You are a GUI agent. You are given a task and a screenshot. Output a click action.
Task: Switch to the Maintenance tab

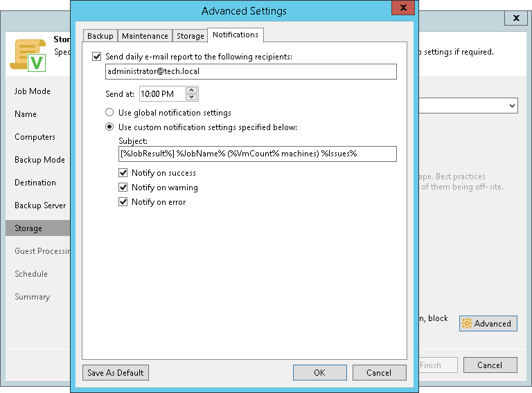point(145,36)
